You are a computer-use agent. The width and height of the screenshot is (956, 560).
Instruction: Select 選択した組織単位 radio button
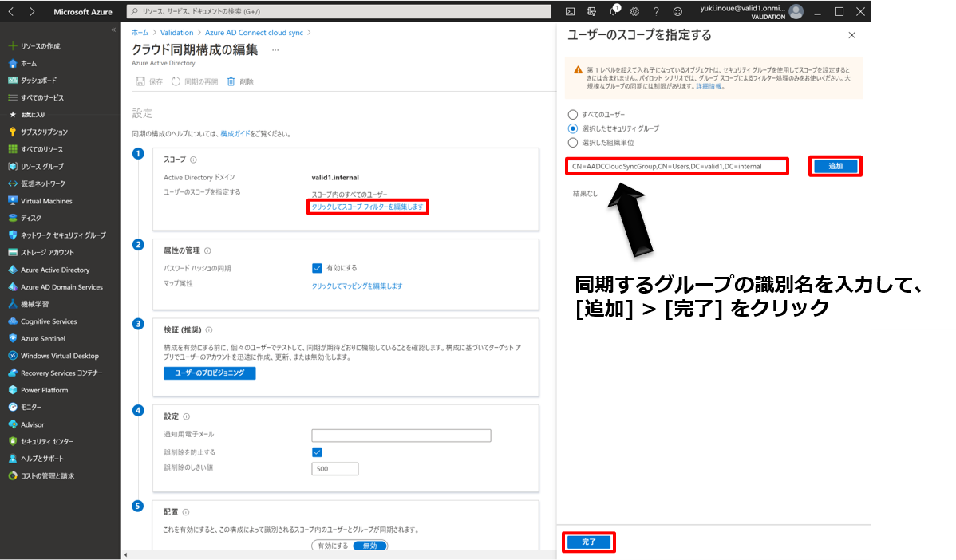click(572, 143)
